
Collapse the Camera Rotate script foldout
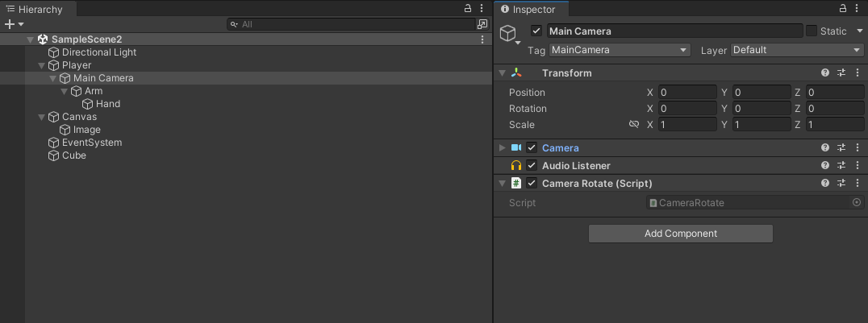pyautogui.click(x=502, y=183)
